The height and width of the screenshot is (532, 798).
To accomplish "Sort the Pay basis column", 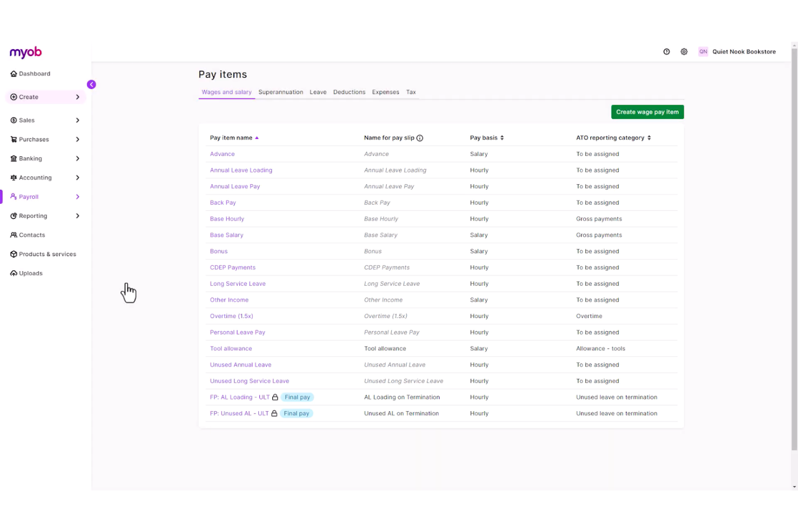I will click(x=502, y=137).
